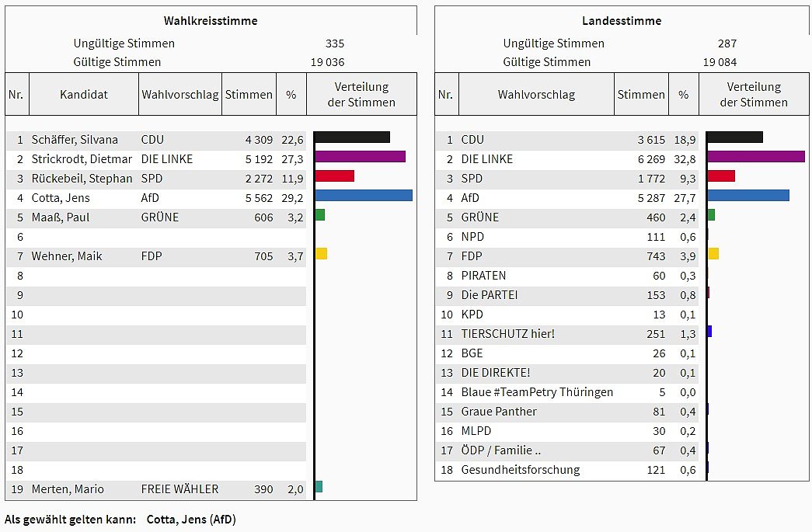
Task: Click the Die PARTEI row in Landesstimme
Action: point(490,295)
